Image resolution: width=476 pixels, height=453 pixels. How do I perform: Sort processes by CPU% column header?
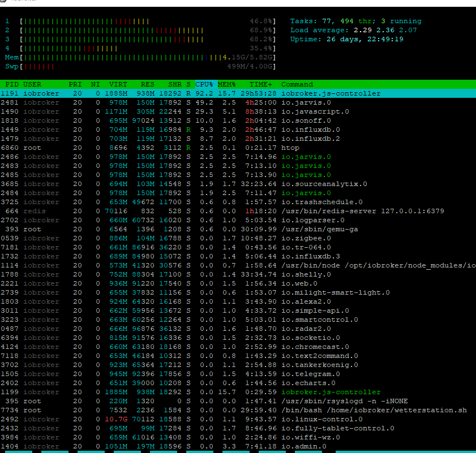pyautogui.click(x=206, y=84)
